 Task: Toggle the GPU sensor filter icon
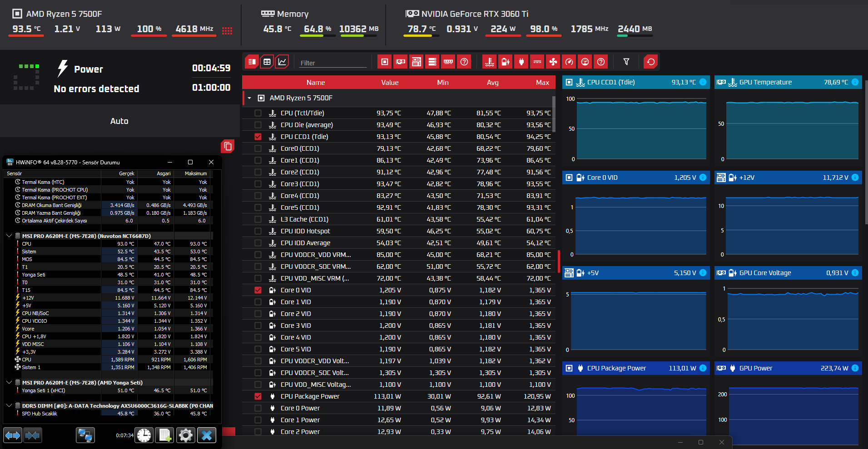click(x=401, y=62)
